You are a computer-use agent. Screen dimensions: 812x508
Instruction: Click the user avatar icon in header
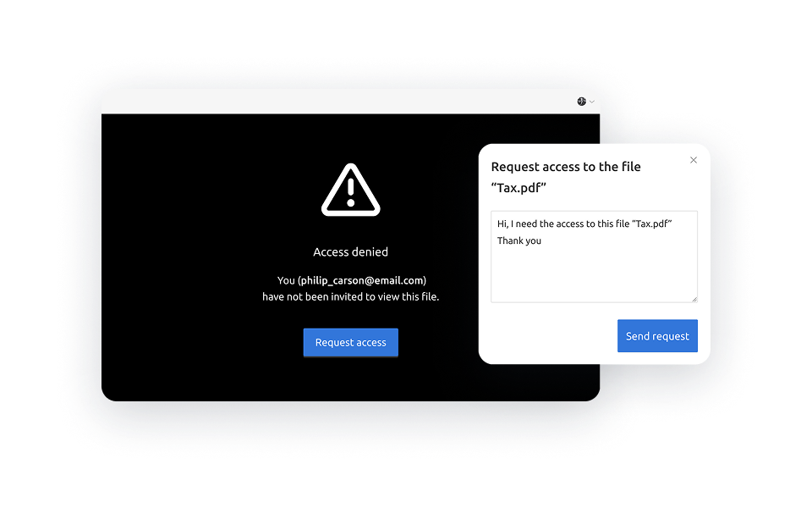tap(582, 102)
